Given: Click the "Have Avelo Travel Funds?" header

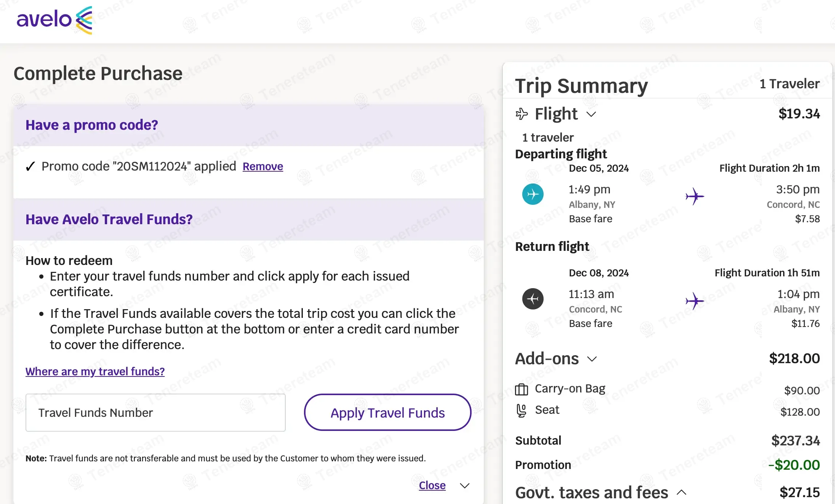Looking at the screenshot, I should click(109, 220).
